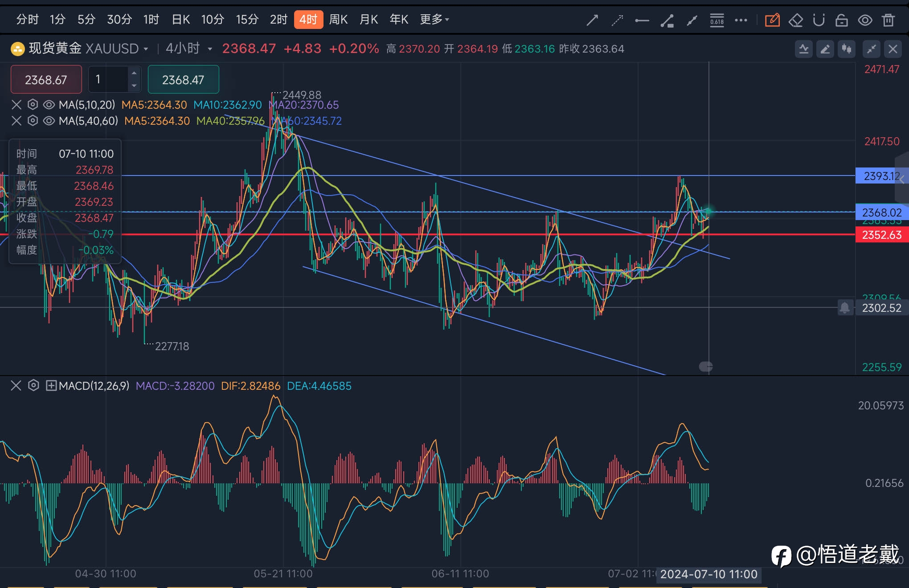
Task: Open the XAUUSD symbol dropdown arrow
Action: pyautogui.click(x=146, y=49)
